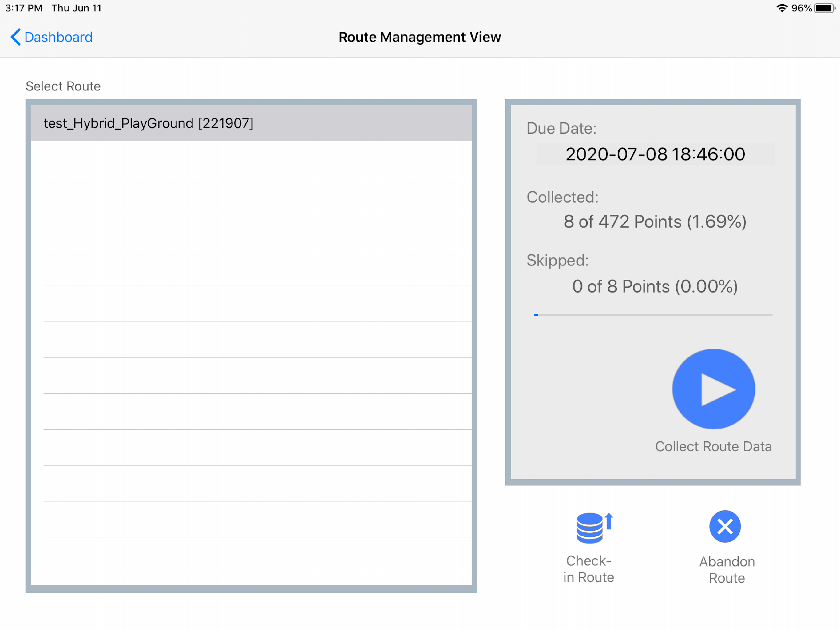This screenshot has width=840, height=630.
Task: Tap the back chevron arrow icon
Action: (15, 37)
